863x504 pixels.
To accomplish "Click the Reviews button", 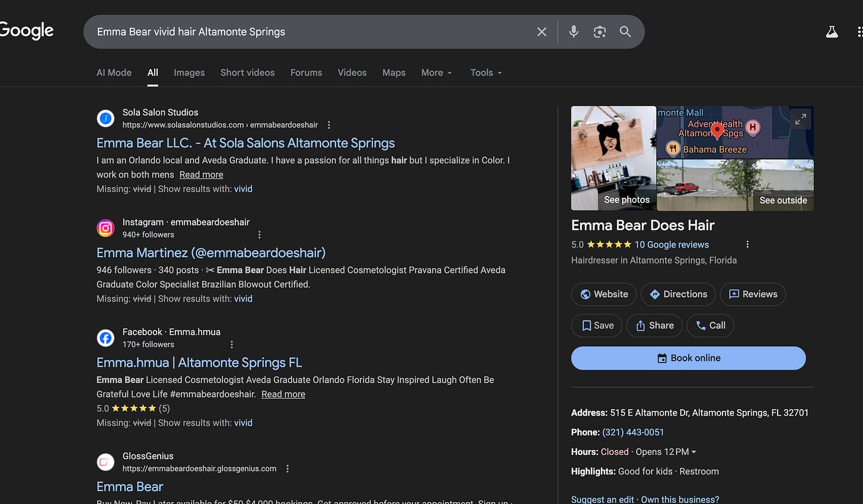I will point(753,294).
